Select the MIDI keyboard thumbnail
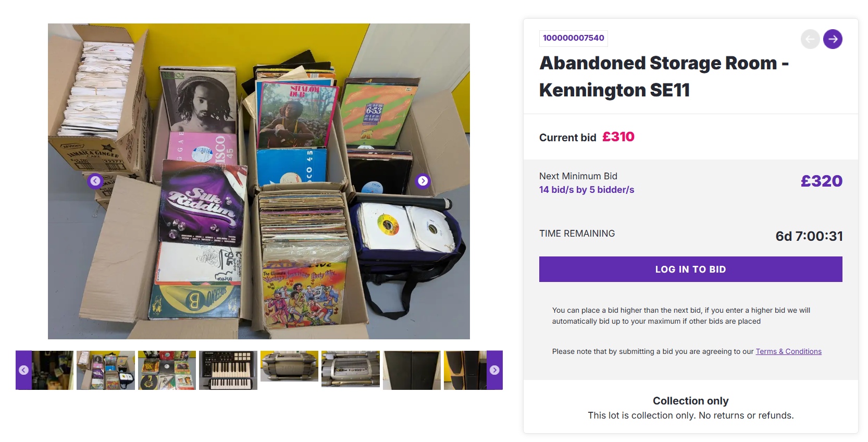 point(228,370)
